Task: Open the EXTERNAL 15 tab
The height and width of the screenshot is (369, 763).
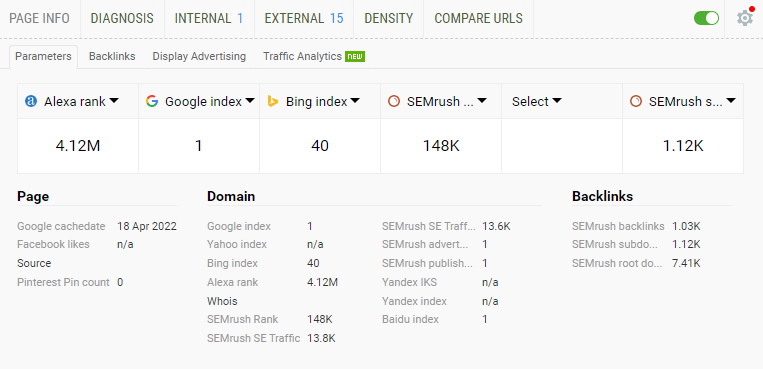Action: (x=304, y=18)
